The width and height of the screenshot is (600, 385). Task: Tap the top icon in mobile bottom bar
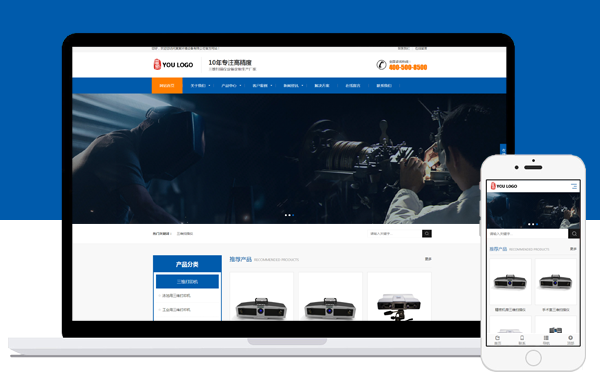click(570, 339)
